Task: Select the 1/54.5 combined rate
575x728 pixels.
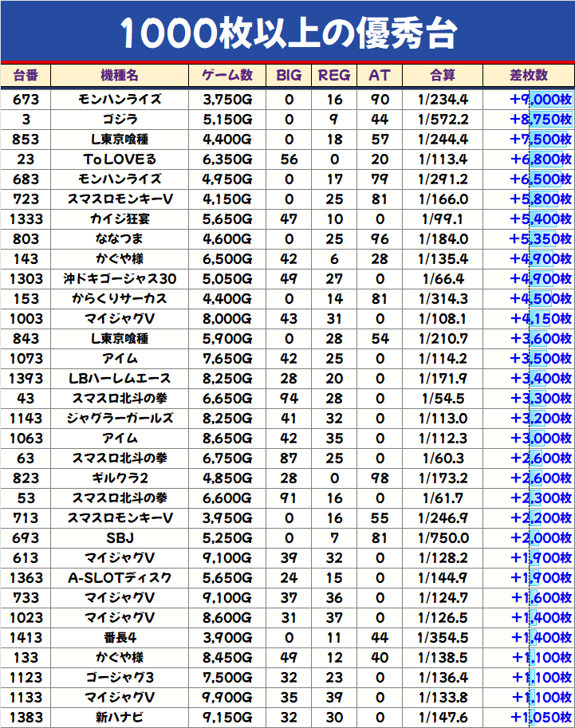Action: point(443,399)
